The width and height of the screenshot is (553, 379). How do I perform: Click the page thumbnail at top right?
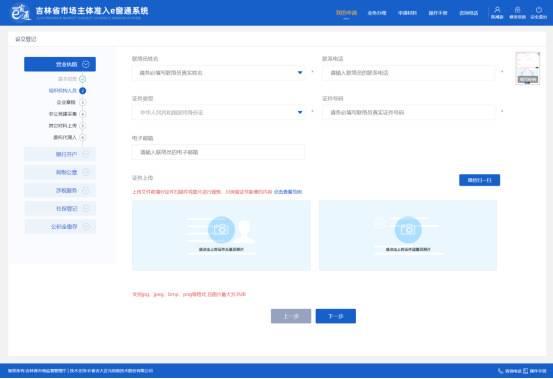tap(528, 68)
